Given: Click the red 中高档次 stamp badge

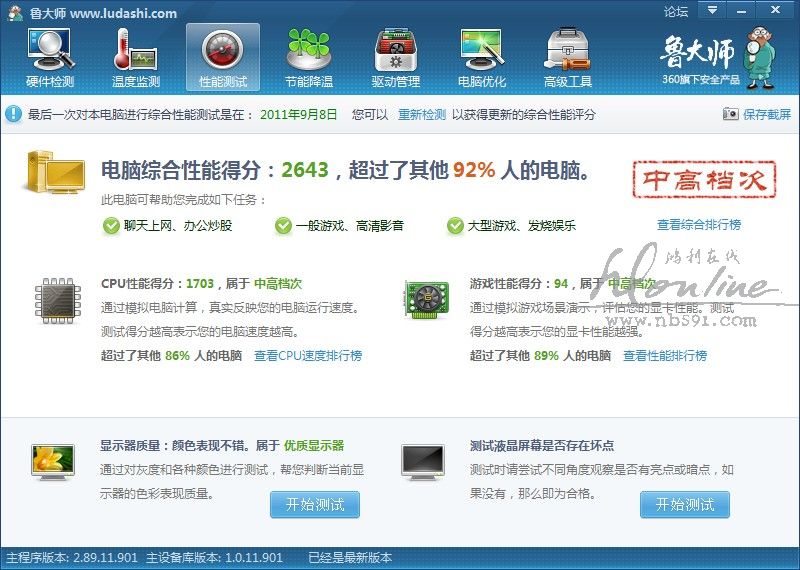Looking at the screenshot, I should point(704,179).
